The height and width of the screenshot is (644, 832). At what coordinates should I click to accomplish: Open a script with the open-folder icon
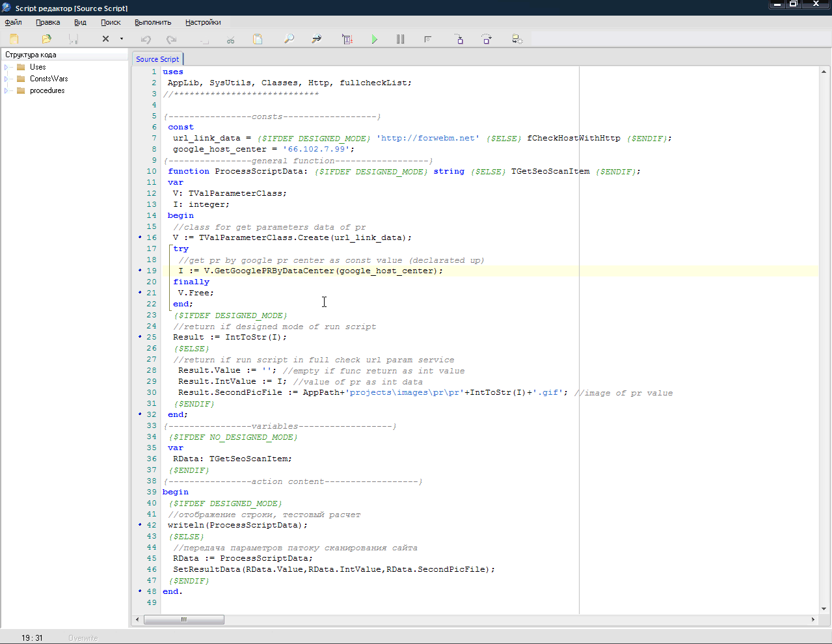click(x=46, y=39)
